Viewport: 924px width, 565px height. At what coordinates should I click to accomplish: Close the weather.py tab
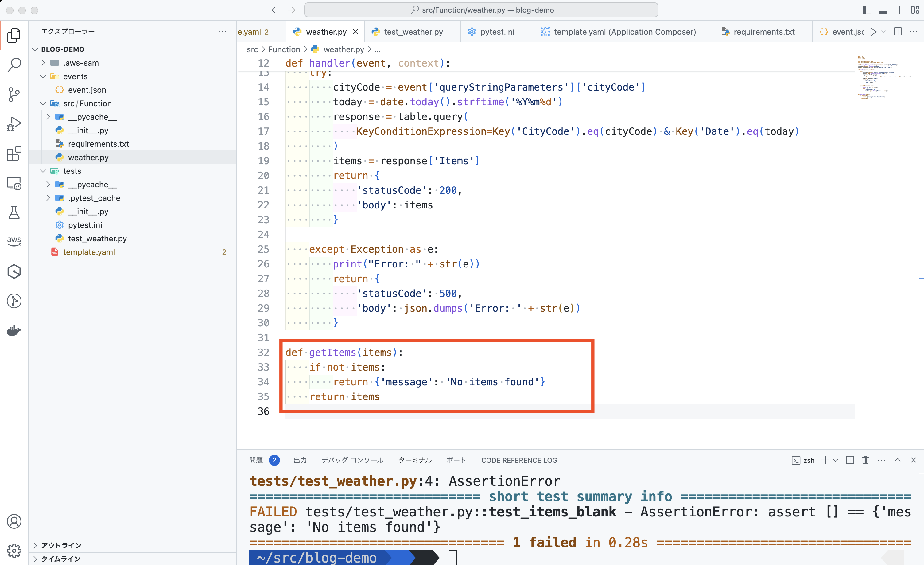click(355, 32)
